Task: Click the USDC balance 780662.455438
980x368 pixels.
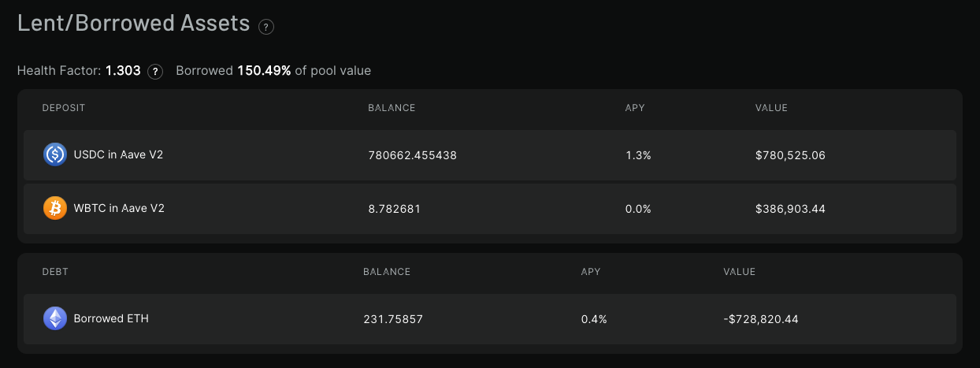Action: point(413,155)
